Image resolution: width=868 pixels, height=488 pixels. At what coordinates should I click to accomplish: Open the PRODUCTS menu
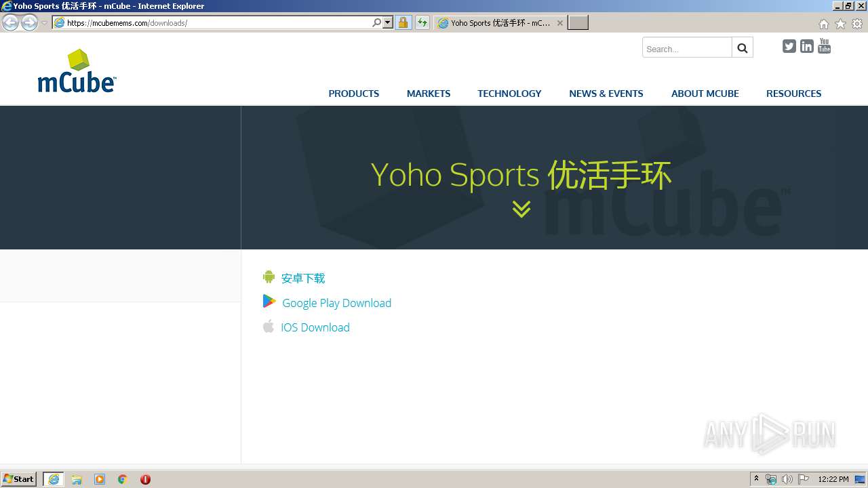354,94
